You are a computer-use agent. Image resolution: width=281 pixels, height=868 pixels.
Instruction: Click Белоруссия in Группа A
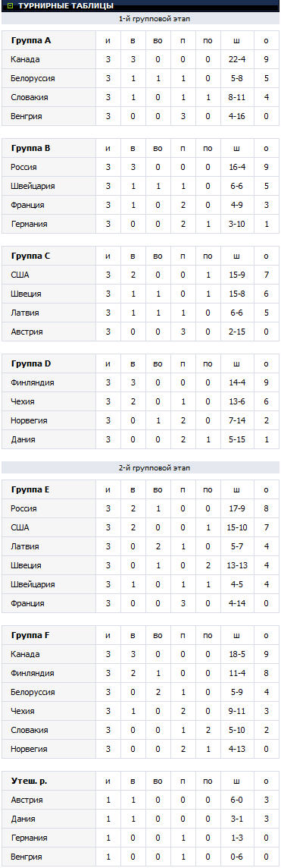coord(33,78)
